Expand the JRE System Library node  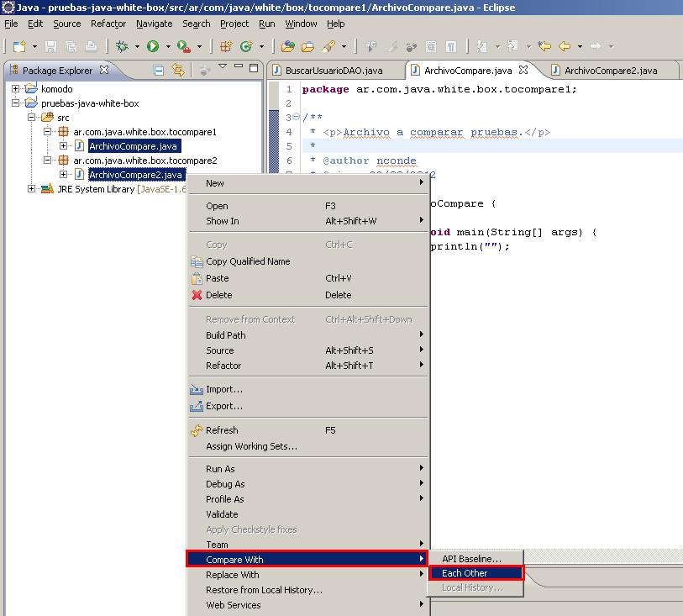pyautogui.click(x=31, y=189)
